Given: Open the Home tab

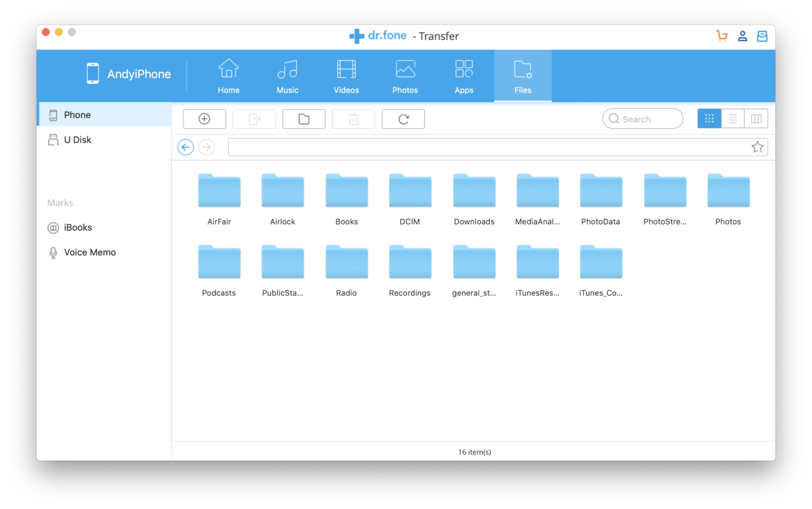Looking at the screenshot, I should point(228,76).
